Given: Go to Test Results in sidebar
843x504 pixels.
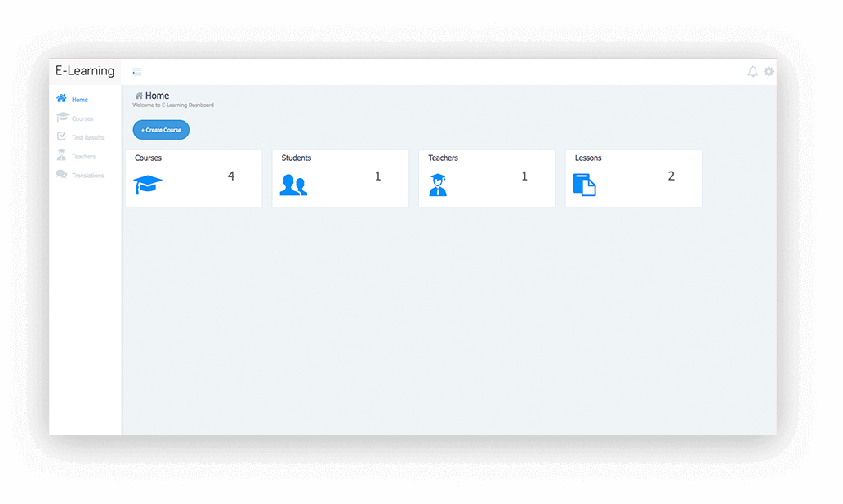Looking at the screenshot, I should pos(87,138).
